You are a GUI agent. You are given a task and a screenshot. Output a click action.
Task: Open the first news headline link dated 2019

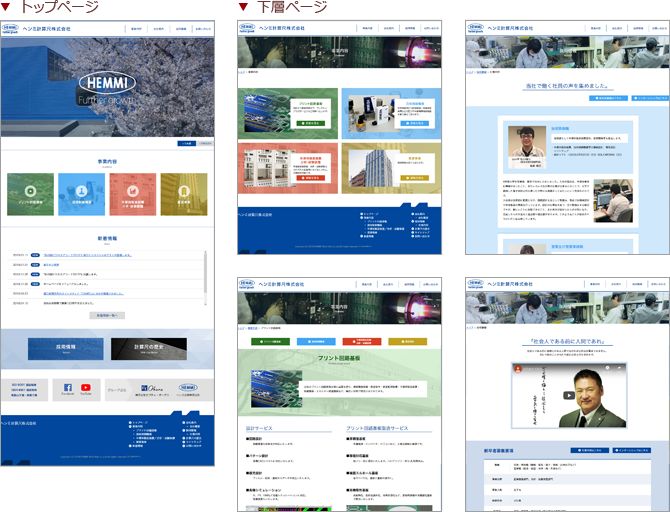[88, 255]
